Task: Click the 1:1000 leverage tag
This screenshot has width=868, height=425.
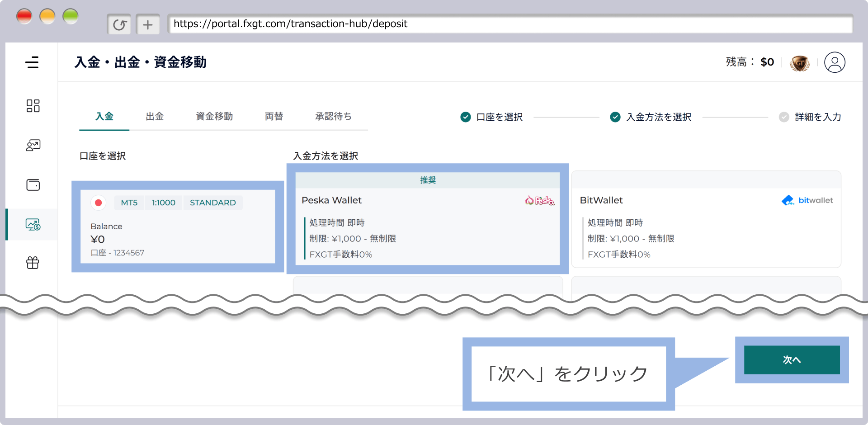Action: pos(163,203)
